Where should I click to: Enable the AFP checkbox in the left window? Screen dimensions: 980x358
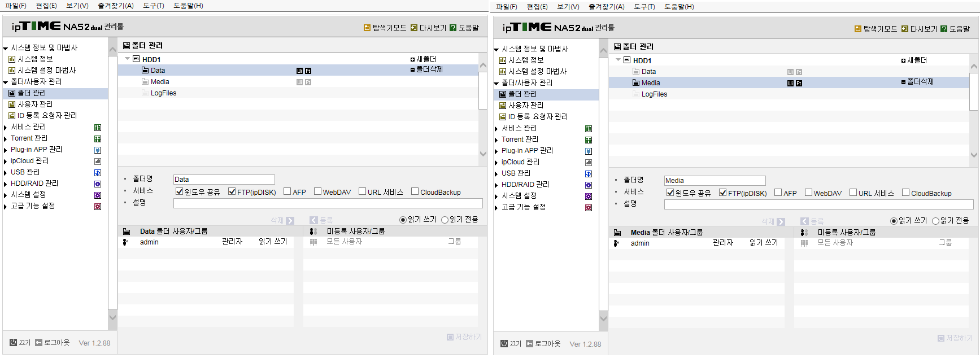pos(287,191)
